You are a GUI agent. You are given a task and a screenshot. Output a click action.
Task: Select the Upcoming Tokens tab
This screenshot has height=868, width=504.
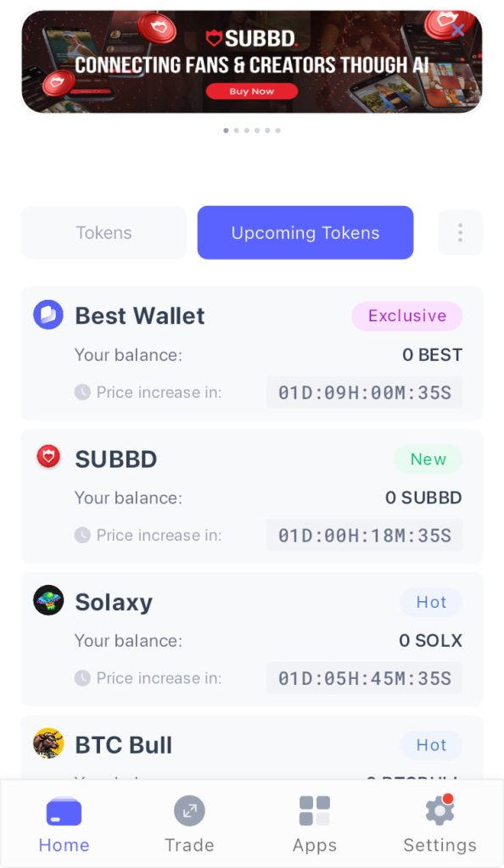point(305,232)
